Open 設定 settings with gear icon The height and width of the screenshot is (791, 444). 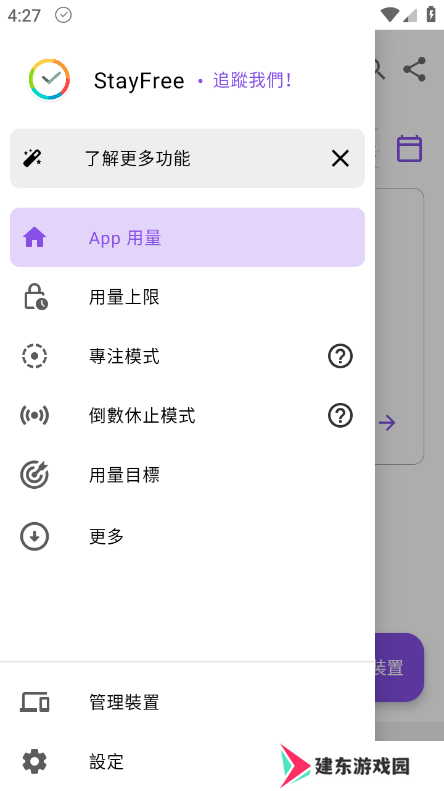187,761
